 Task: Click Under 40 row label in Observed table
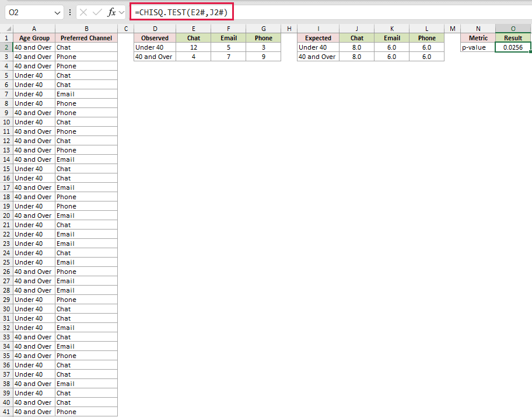click(155, 47)
